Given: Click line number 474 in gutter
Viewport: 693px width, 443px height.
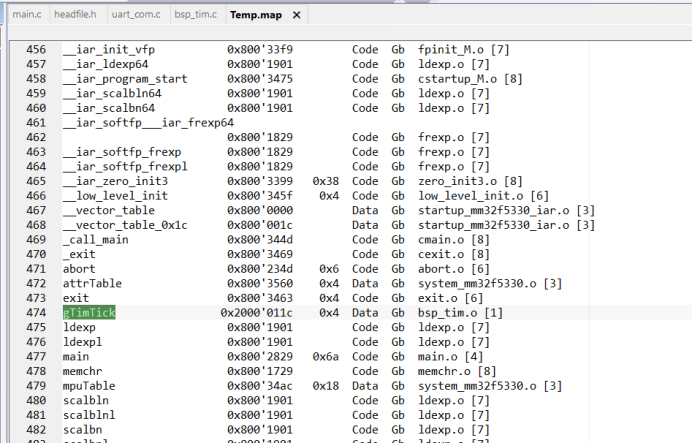Looking at the screenshot, I should click(36, 313).
